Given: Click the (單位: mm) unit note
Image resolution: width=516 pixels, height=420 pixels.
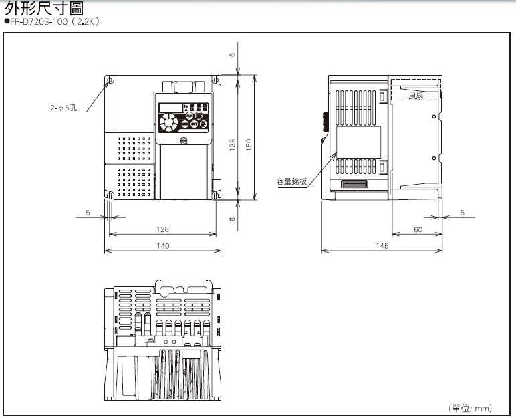Looking at the screenshot, I should point(471,408).
